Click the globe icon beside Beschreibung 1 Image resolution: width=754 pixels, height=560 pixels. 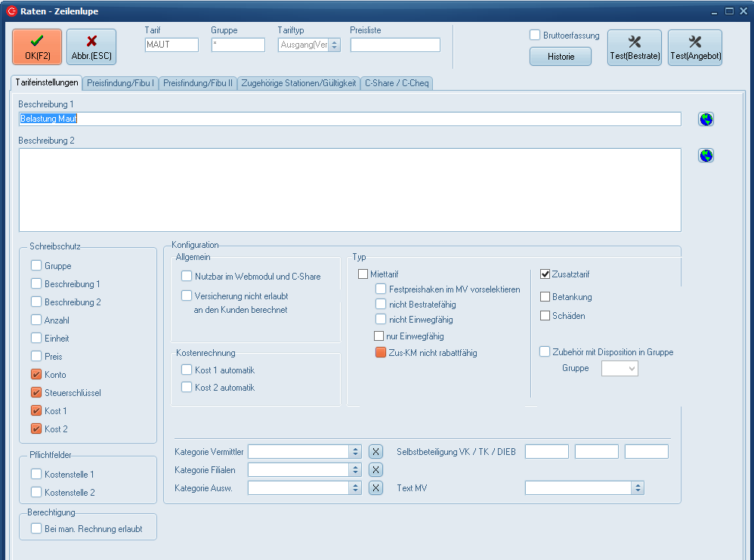(x=706, y=119)
